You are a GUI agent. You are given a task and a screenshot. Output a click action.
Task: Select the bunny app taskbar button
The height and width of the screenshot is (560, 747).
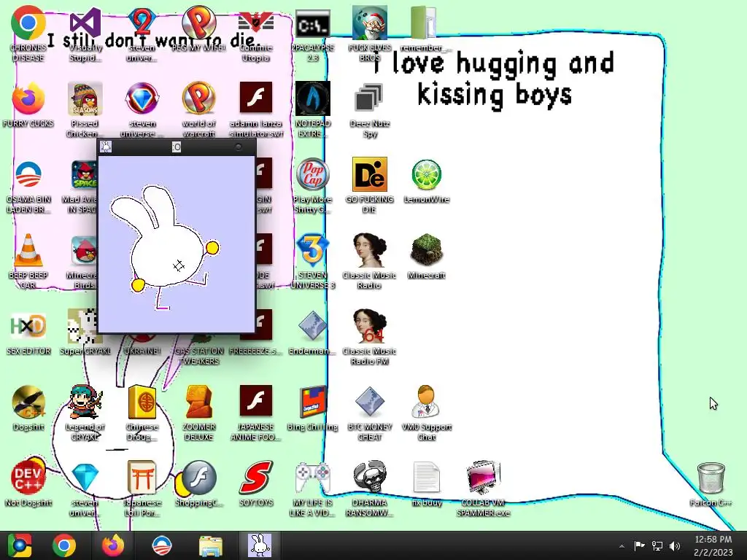(x=260, y=545)
